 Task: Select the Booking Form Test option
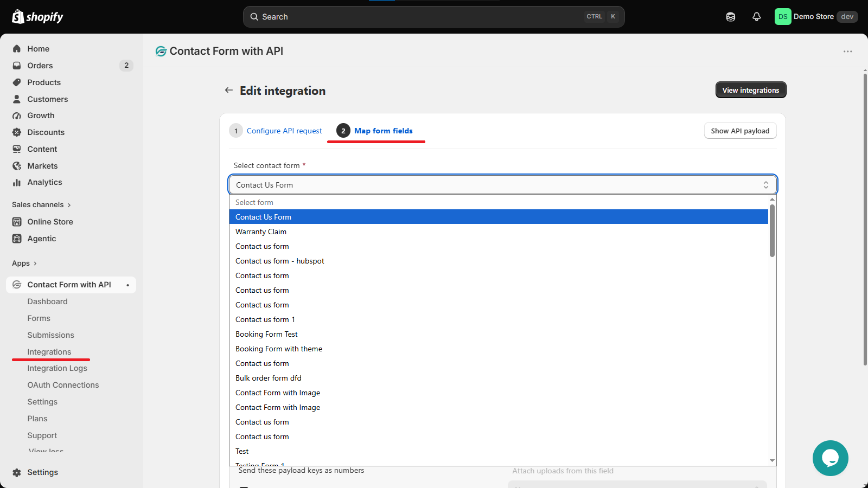[x=499, y=334]
